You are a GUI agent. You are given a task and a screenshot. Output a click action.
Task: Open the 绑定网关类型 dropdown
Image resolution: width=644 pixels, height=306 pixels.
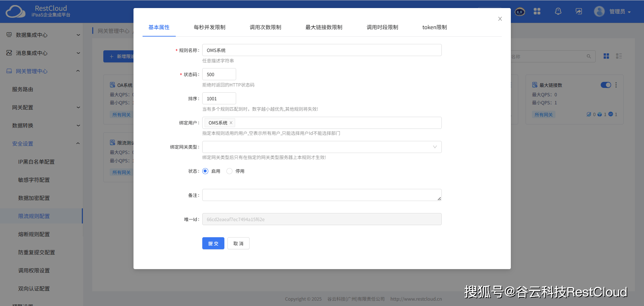[x=435, y=147]
